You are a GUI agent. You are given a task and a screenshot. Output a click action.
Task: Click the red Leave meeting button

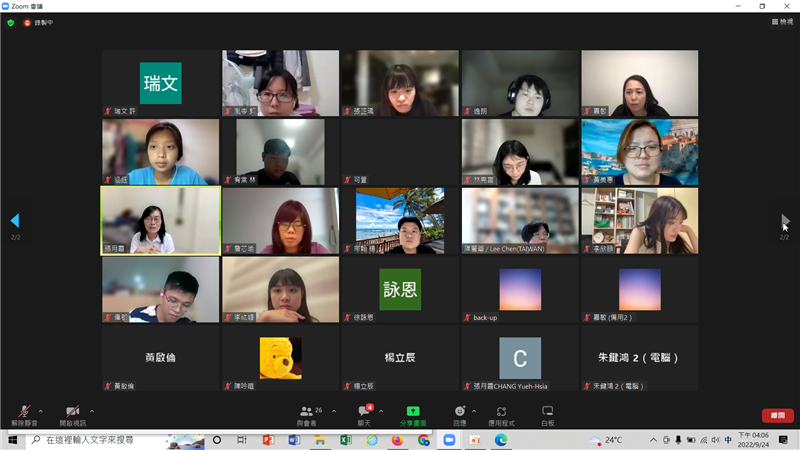[777, 415]
